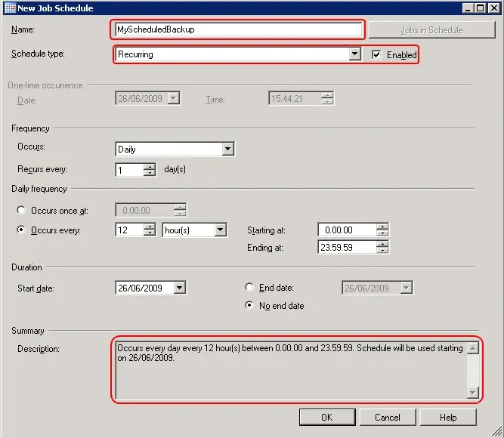504x438 pixels.
Task: Click the 'Ending at' time field
Action: [346, 247]
